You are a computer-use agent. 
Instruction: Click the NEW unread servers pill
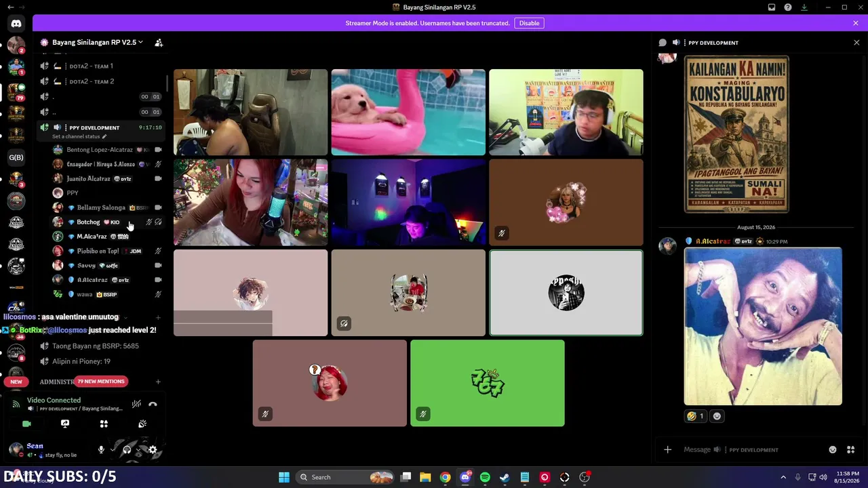pyautogui.click(x=16, y=382)
